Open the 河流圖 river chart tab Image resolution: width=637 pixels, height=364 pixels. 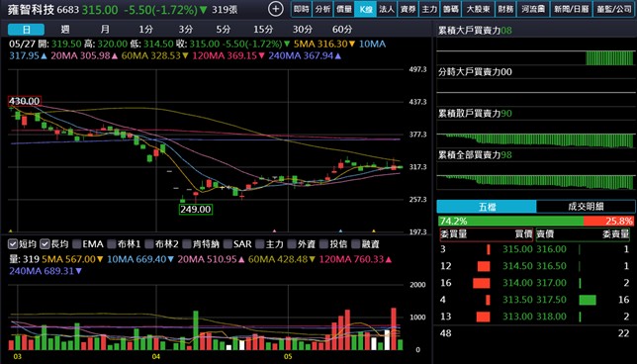(532, 9)
